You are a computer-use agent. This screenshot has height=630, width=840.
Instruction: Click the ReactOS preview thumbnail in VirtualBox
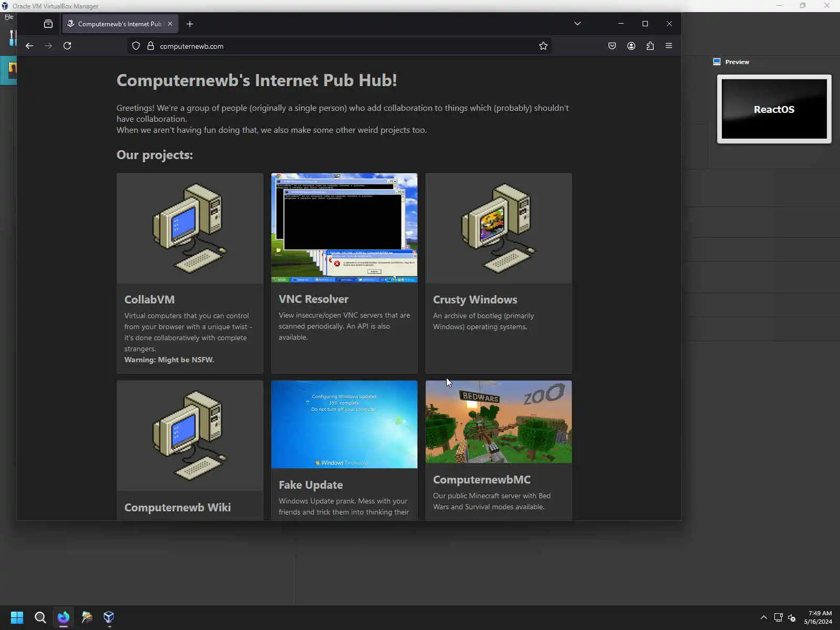[x=774, y=109]
